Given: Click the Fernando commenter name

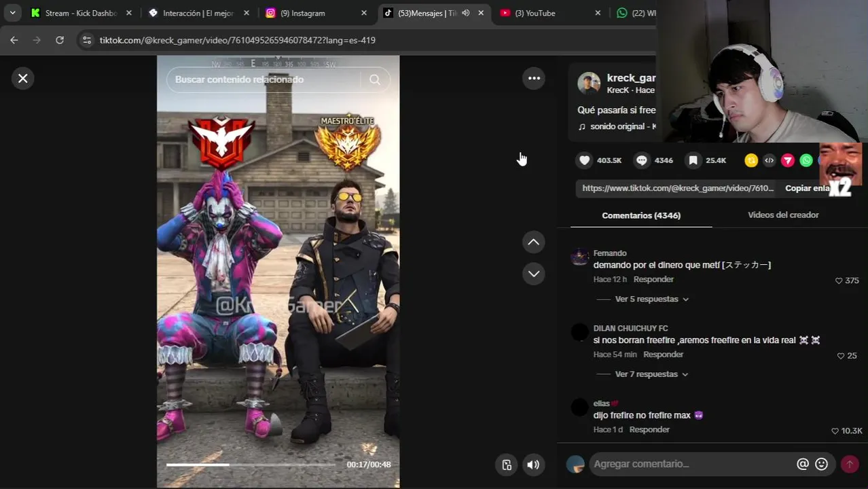Looking at the screenshot, I should tap(610, 253).
